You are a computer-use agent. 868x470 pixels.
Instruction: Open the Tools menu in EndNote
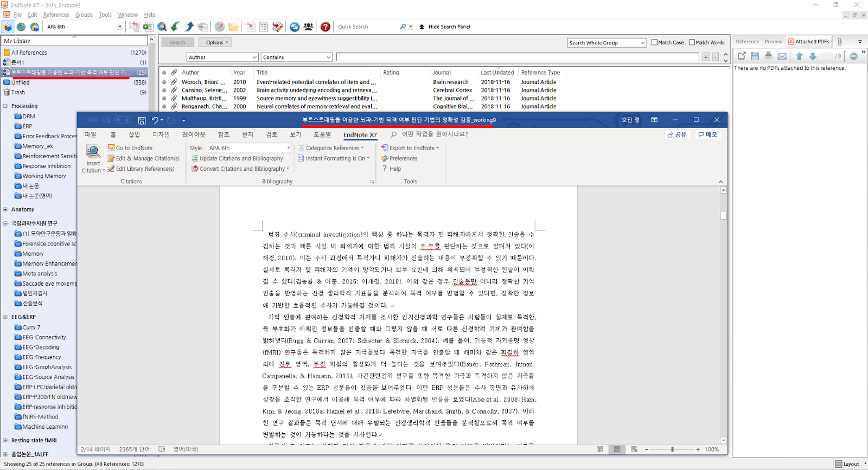105,15
